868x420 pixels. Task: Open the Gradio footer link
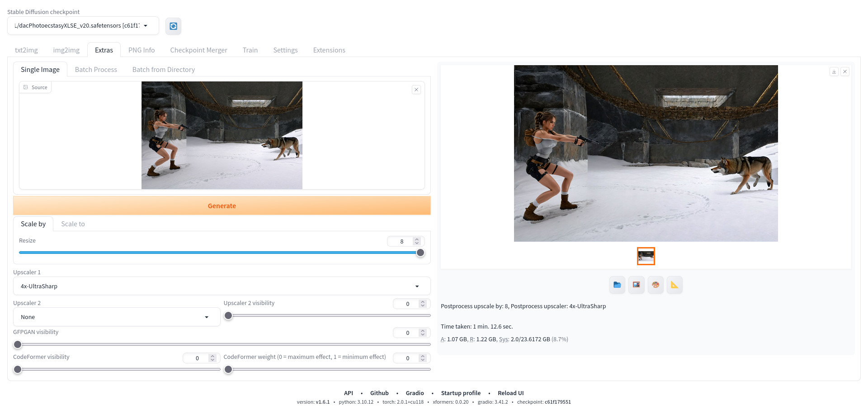pyautogui.click(x=415, y=393)
